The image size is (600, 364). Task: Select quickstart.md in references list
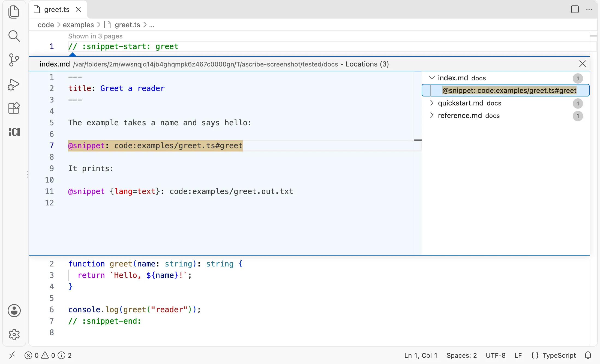click(506, 103)
